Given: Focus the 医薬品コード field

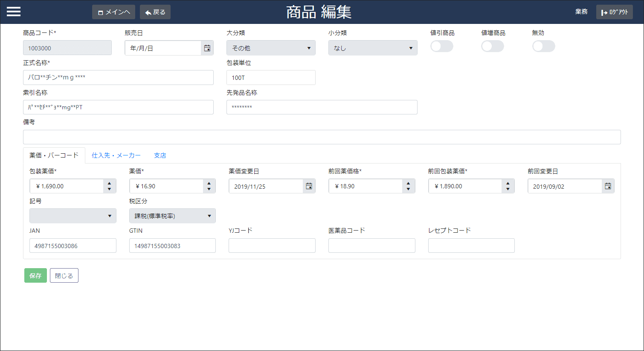Looking at the screenshot, I should [372, 246].
